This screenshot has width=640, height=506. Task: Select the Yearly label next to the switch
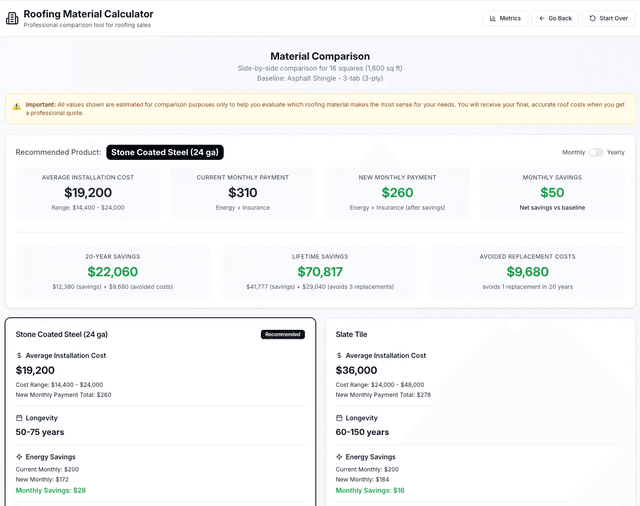[616, 152]
